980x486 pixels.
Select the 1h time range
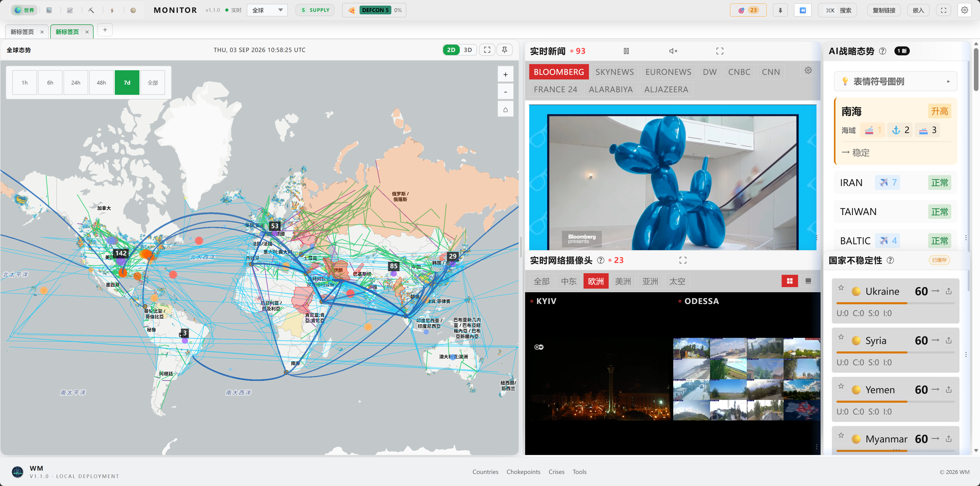click(25, 83)
